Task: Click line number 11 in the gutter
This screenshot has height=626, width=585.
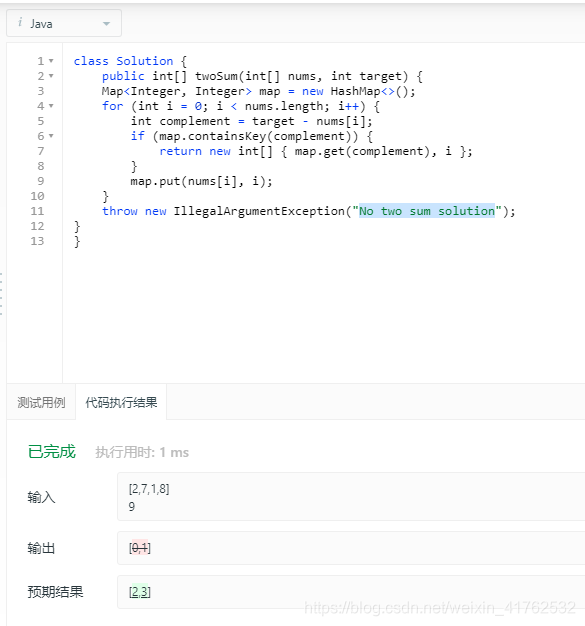Action: point(37,211)
